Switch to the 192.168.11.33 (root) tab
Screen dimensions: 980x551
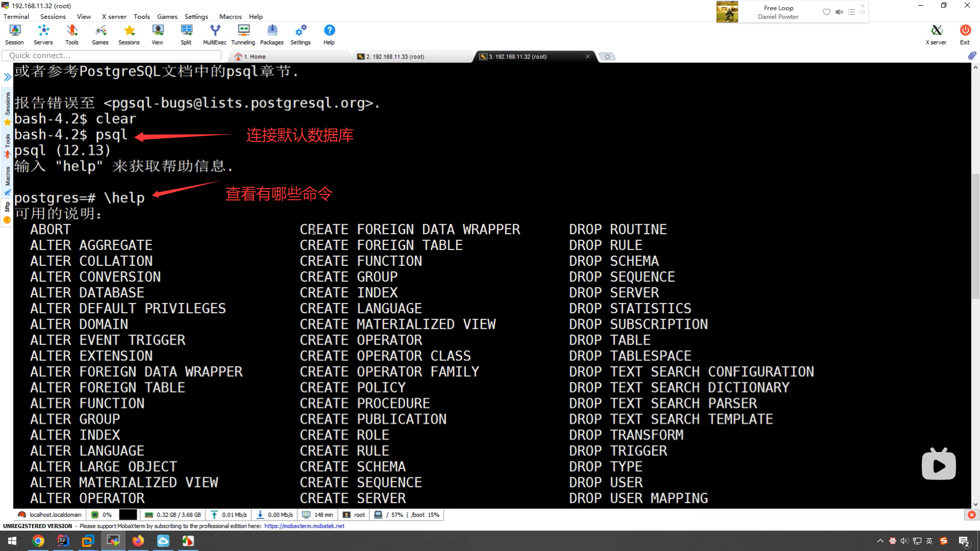coord(395,57)
